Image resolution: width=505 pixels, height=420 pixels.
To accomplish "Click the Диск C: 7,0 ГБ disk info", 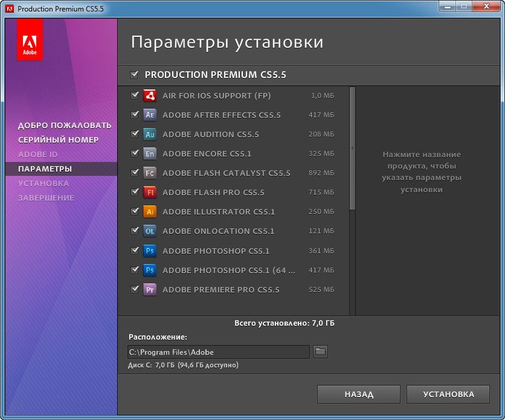I will click(x=183, y=365).
